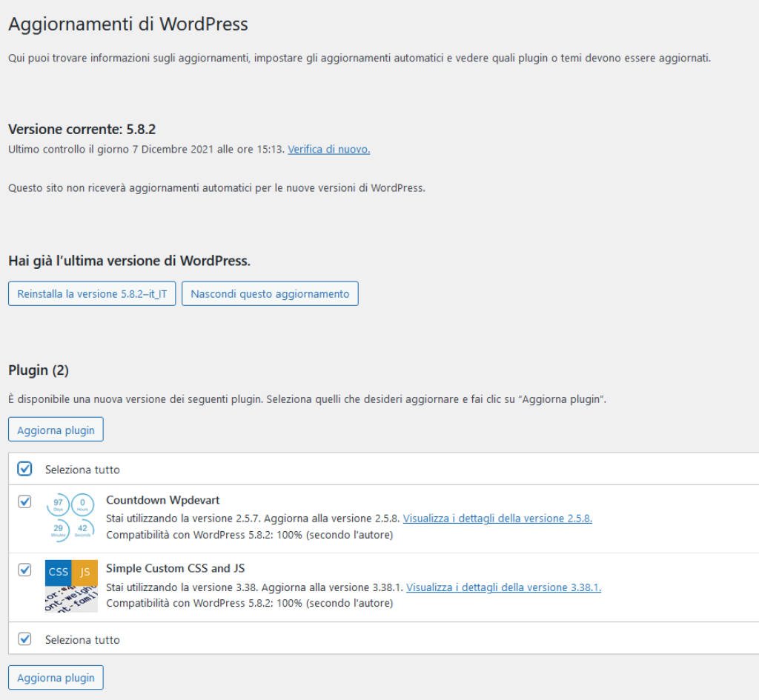Click Reinstalla la versione 5.8.2–it_IT button
Screen dimensions: 759x700
tap(92, 293)
